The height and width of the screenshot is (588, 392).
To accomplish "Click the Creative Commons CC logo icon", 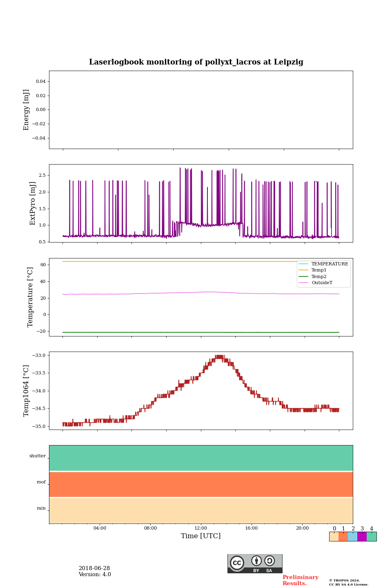I will 237,563.
